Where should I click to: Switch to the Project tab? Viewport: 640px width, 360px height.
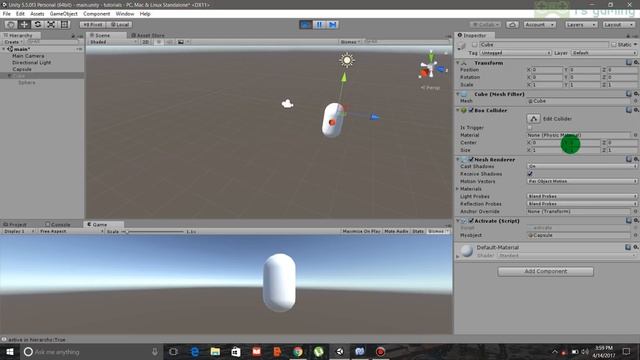point(15,224)
